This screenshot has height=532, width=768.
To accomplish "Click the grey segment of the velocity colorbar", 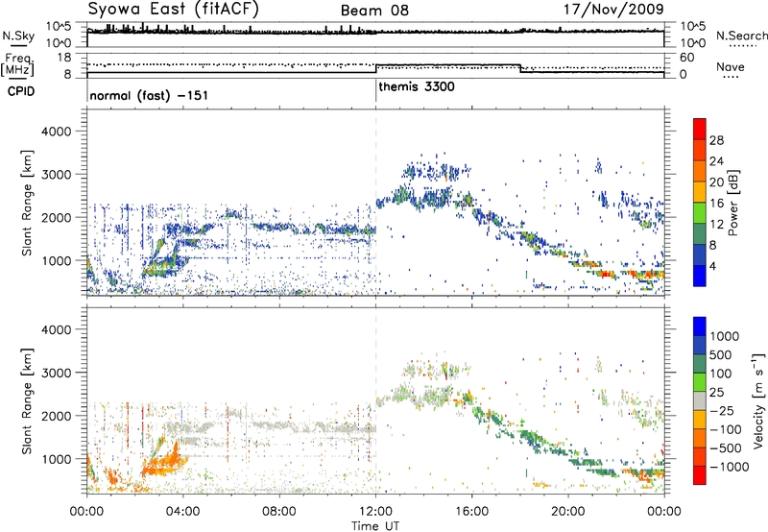I will pyautogui.click(x=700, y=400).
